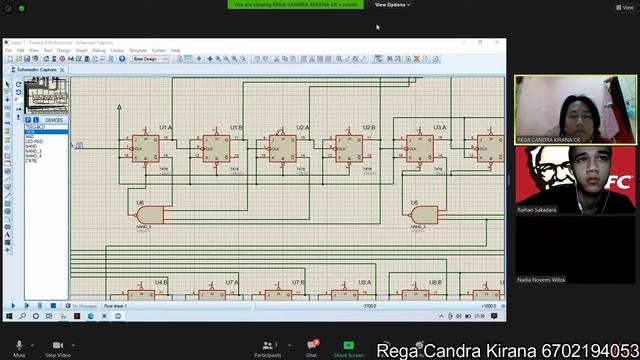The image size is (640, 360).
Task: Click vertical mirror flip icon
Action: (x=18, y=117)
